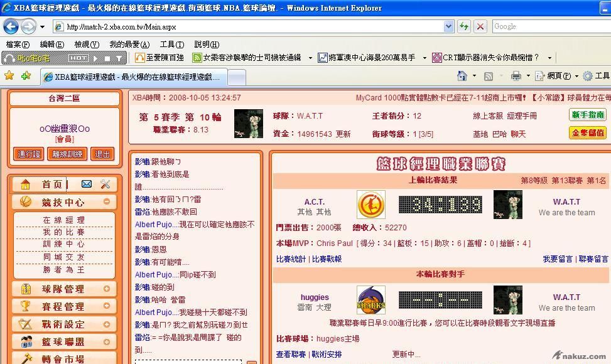Click the Favorites Center star icon

[x=9, y=75]
